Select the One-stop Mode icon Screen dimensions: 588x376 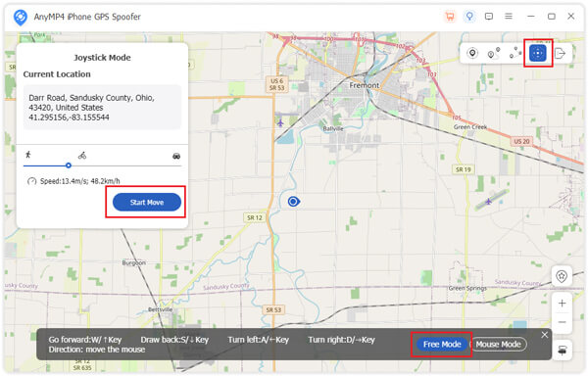coord(494,53)
